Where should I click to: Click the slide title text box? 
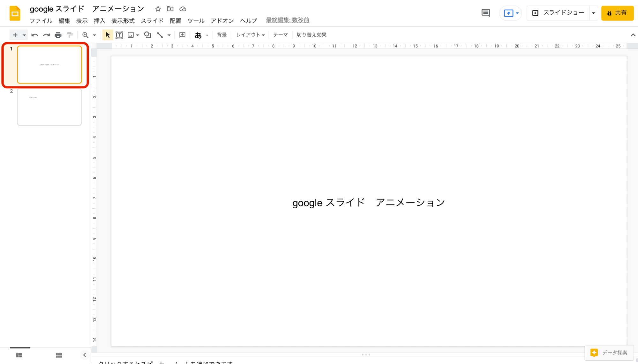pyautogui.click(x=369, y=203)
